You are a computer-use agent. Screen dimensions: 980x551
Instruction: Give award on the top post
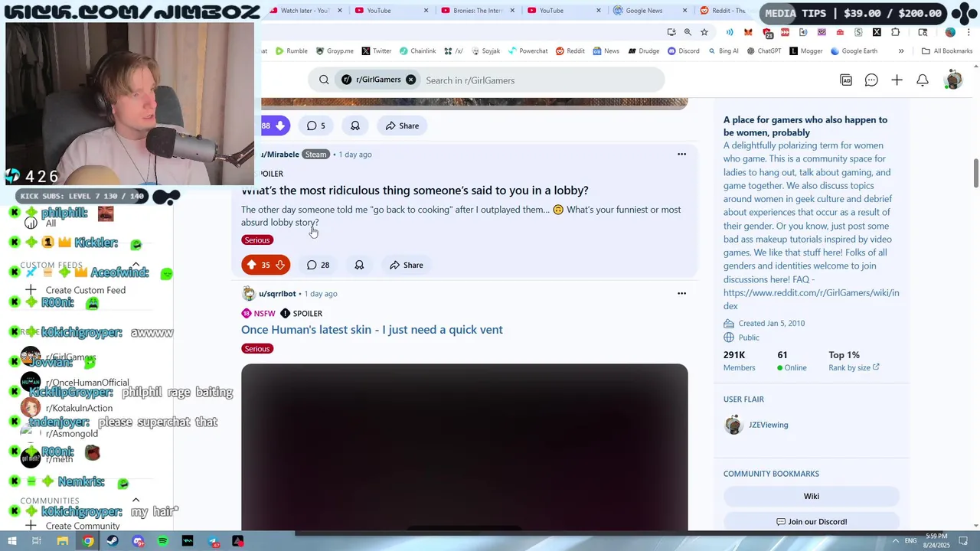[355, 126]
